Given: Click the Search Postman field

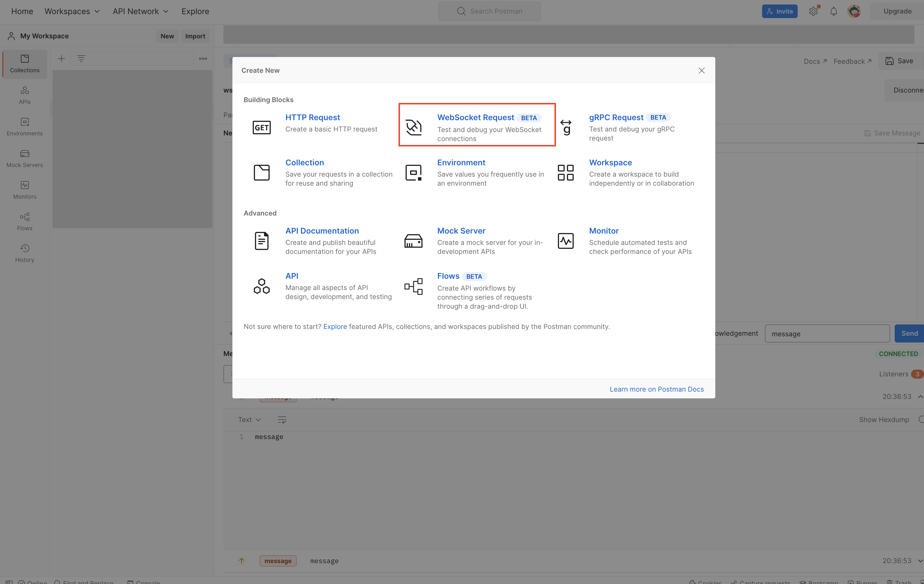Looking at the screenshot, I should 489,11.
